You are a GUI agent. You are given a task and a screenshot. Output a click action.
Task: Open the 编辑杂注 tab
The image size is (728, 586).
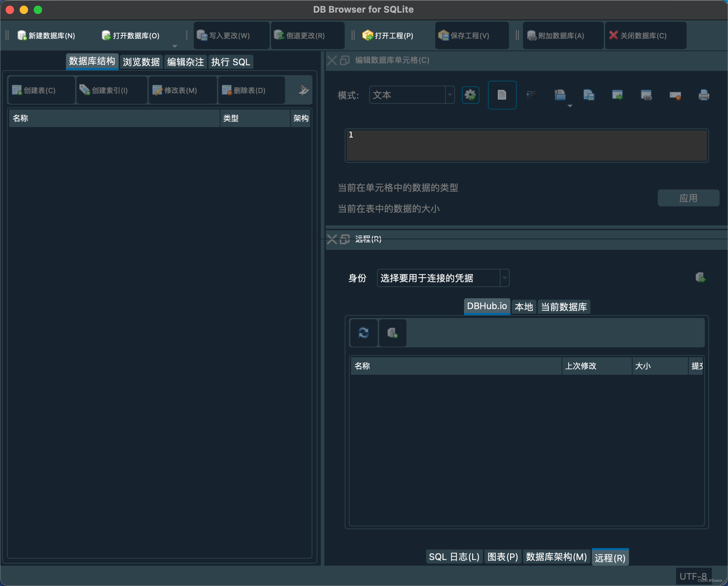pos(185,62)
